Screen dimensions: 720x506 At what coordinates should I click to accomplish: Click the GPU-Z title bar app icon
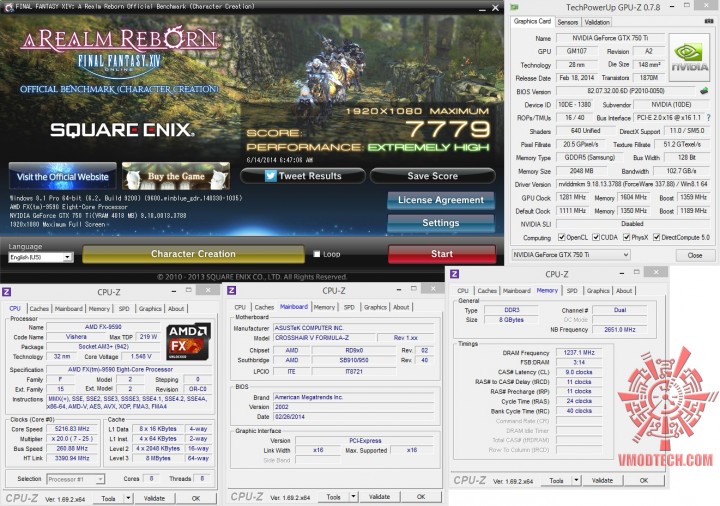pyautogui.click(x=515, y=7)
